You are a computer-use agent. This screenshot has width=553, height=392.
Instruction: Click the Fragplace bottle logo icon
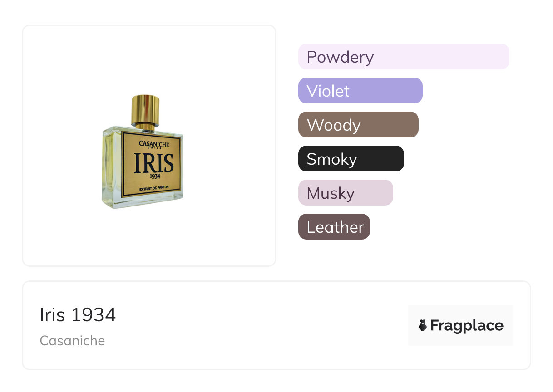tap(423, 325)
